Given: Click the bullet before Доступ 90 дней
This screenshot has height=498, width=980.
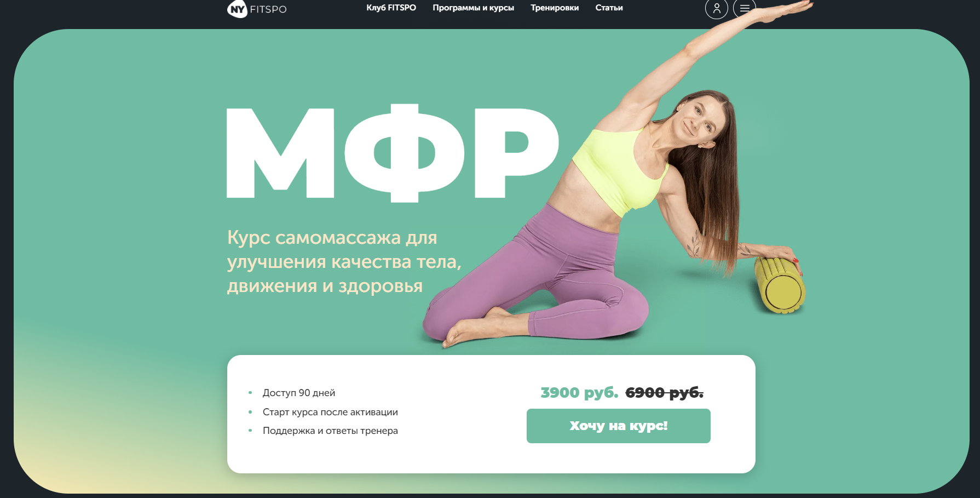Looking at the screenshot, I should click(x=250, y=393).
